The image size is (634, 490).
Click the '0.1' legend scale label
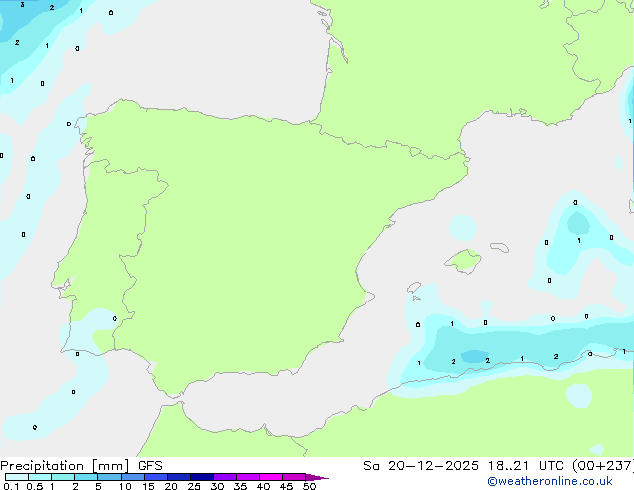[11, 486]
